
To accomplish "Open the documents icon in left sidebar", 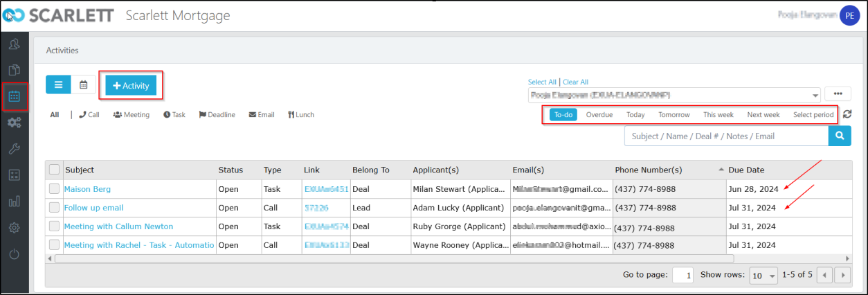I will click(14, 70).
